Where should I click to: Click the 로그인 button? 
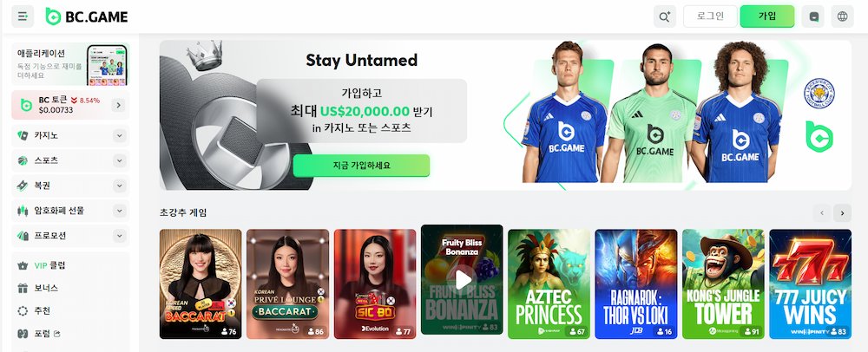(x=710, y=16)
